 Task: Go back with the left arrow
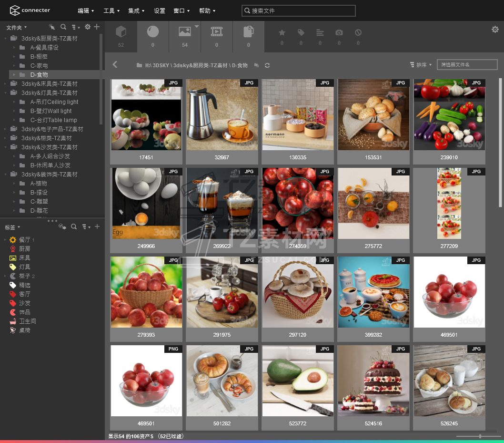click(x=115, y=64)
